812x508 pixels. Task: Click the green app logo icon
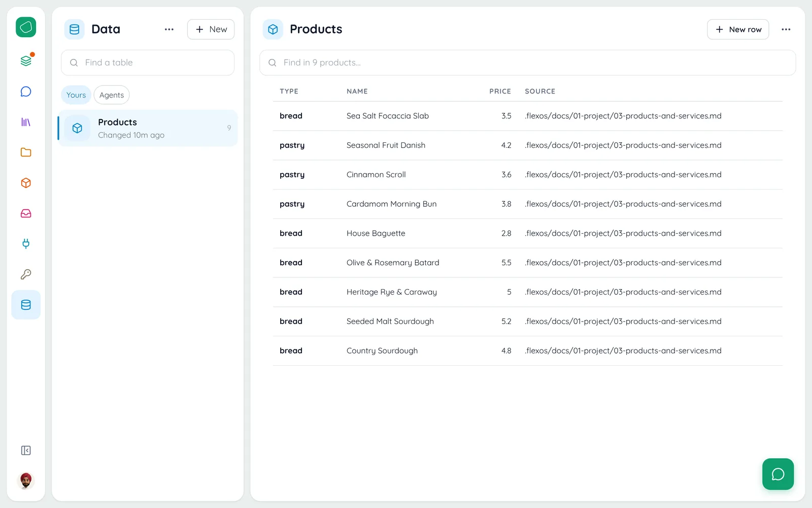[26, 27]
